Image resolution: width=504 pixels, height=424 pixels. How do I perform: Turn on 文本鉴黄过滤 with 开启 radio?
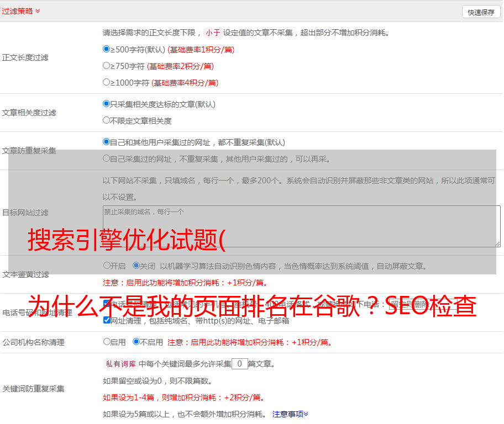tap(107, 266)
